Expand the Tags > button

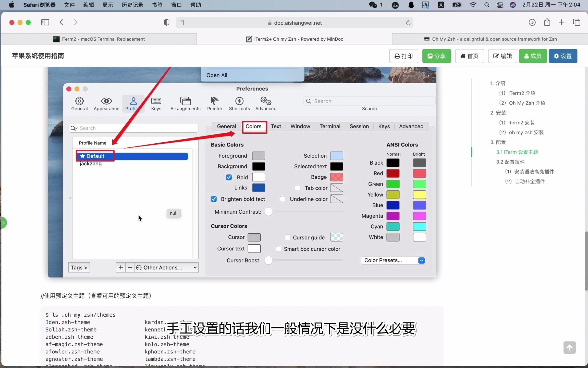[x=79, y=268]
